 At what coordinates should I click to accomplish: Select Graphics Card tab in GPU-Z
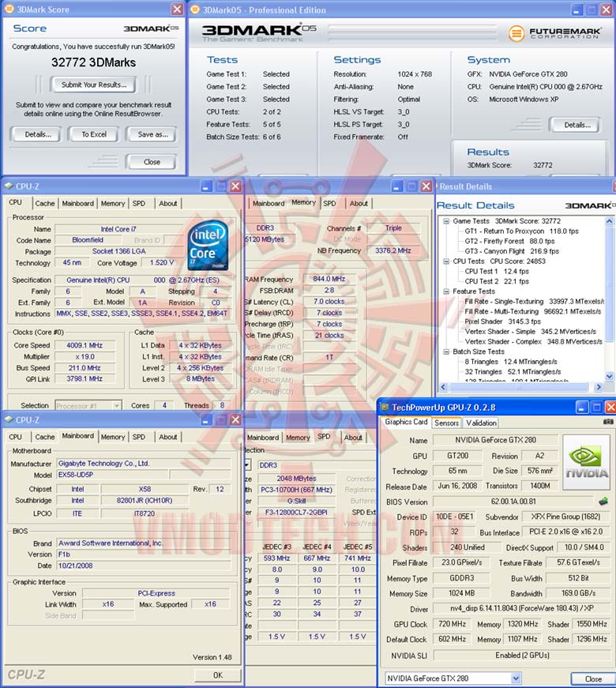pyautogui.click(x=406, y=422)
